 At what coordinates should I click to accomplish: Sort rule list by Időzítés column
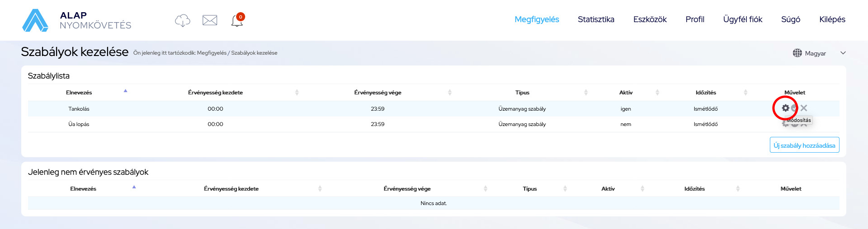coord(706,93)
